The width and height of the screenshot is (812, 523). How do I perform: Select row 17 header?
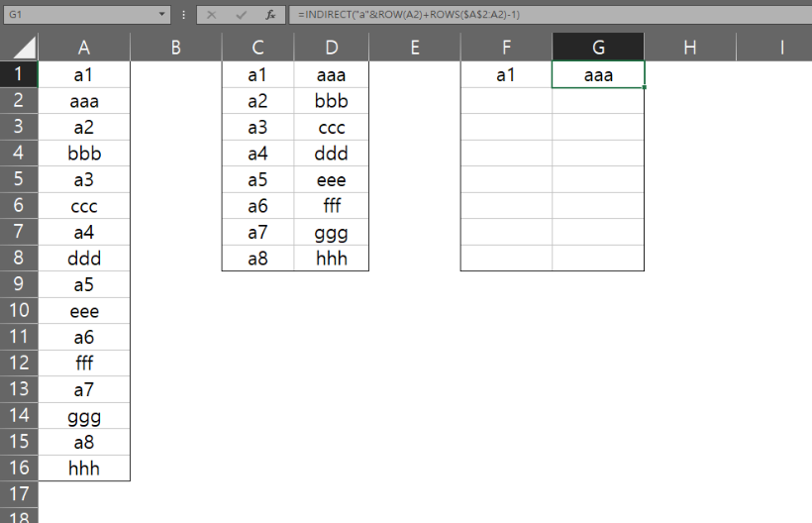coord(19,494)
